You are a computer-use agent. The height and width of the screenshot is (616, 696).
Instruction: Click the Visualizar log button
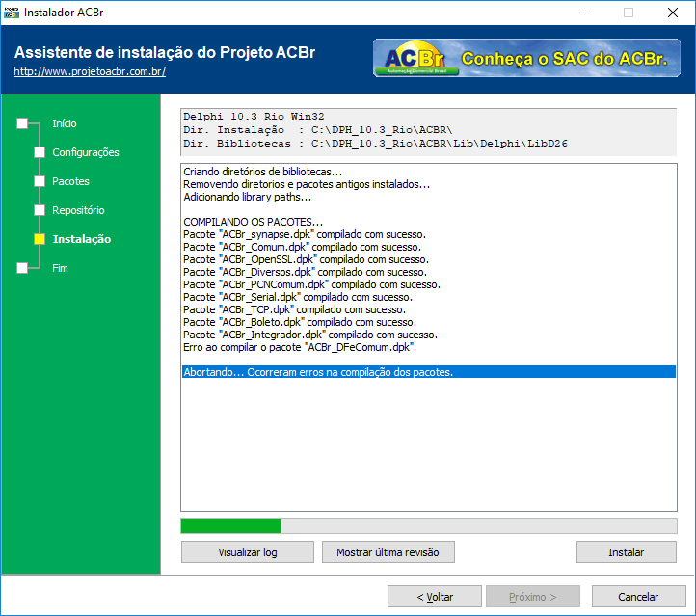tap(247, 552)
